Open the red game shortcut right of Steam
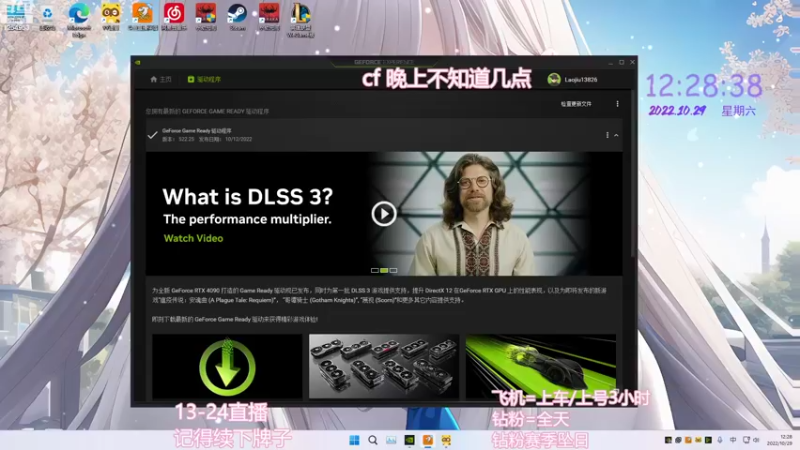The height and width of the screenshot is (450, 800). point(269,17)
